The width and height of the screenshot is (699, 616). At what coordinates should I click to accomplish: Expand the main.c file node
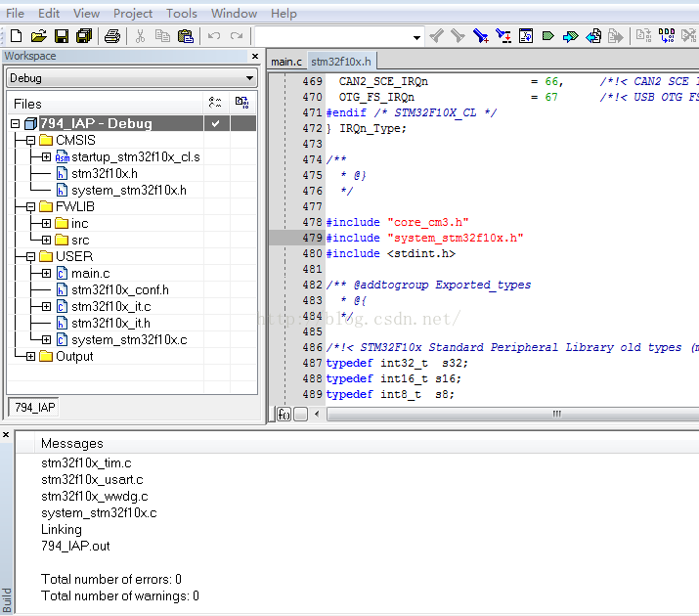(x=46, y=274)
